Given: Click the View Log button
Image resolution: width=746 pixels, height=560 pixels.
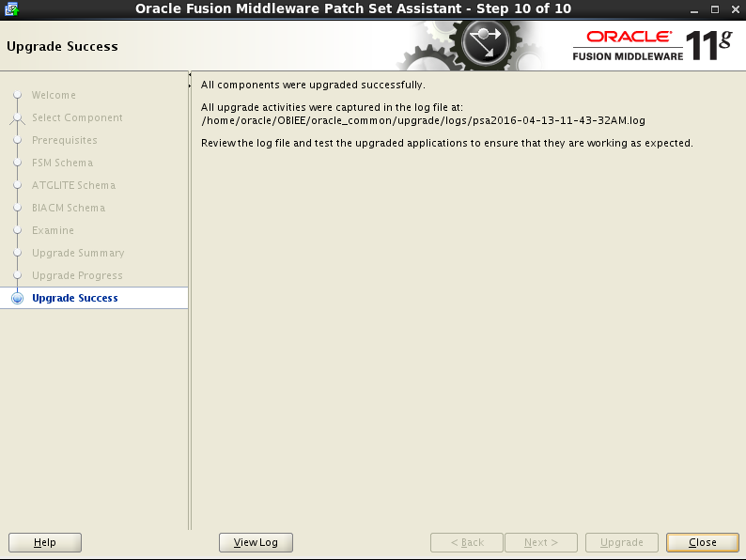Looking at the screenshot, I should point(256,542).
